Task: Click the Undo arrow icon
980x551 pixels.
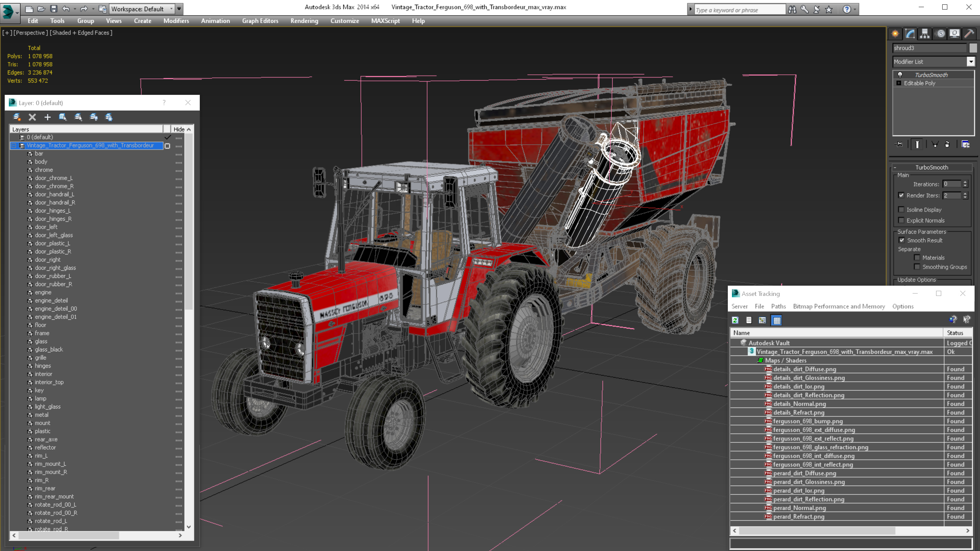Action: pyautogui.click(x=66, y=9)
